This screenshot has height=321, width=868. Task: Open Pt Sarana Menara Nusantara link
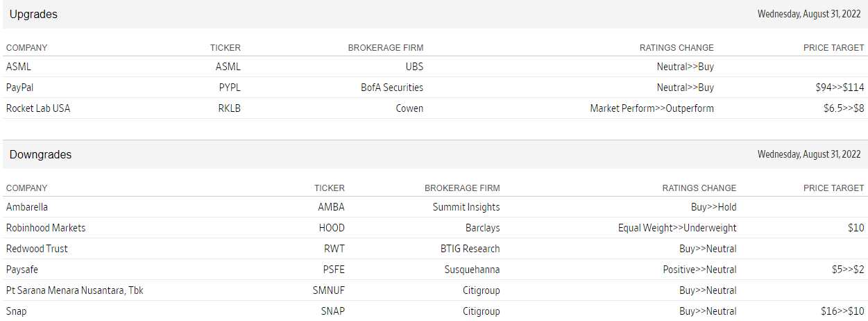[74, 290]
